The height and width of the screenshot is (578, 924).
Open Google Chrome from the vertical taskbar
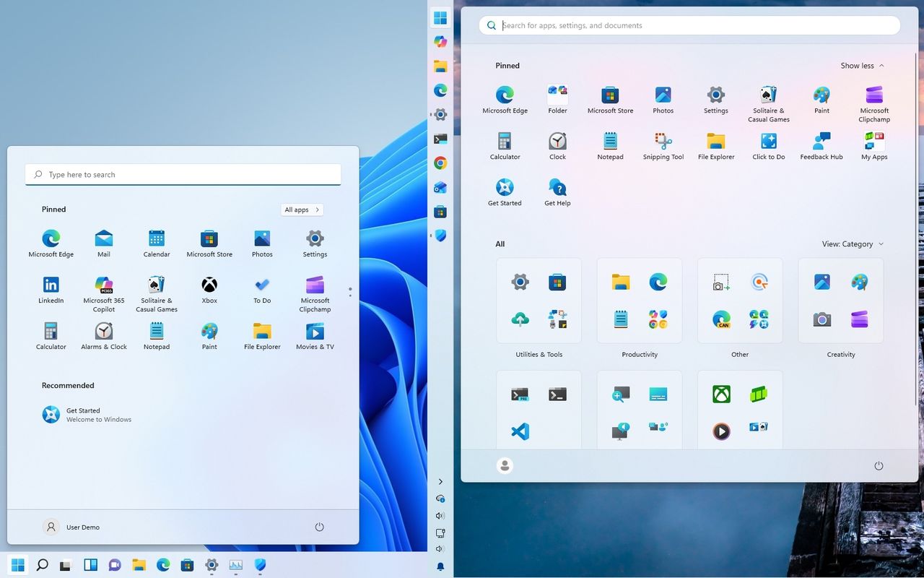[x=440, y=163]
